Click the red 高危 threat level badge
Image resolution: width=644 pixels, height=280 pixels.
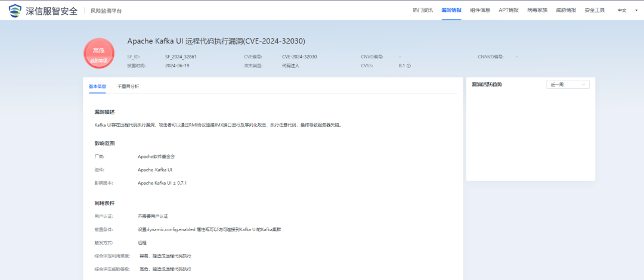(x=98, y=54)
